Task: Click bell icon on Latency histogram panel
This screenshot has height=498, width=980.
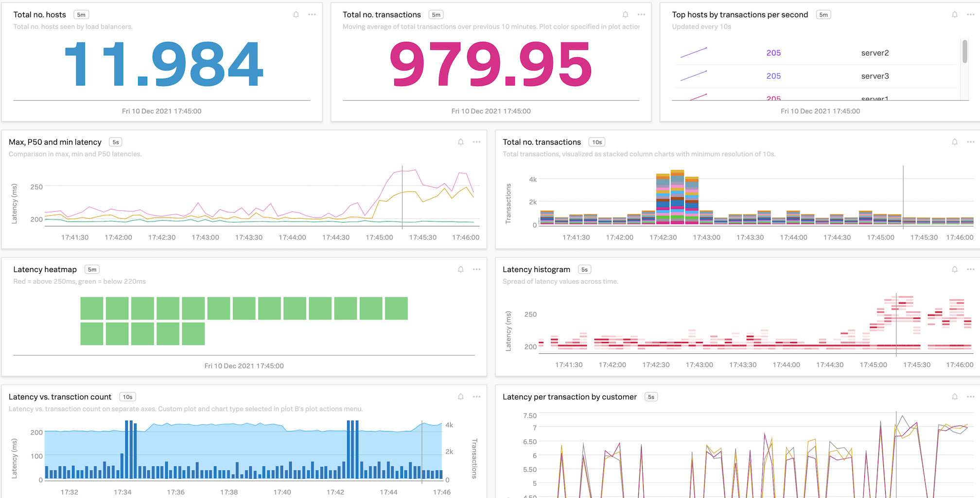Action: pos(954,269)
